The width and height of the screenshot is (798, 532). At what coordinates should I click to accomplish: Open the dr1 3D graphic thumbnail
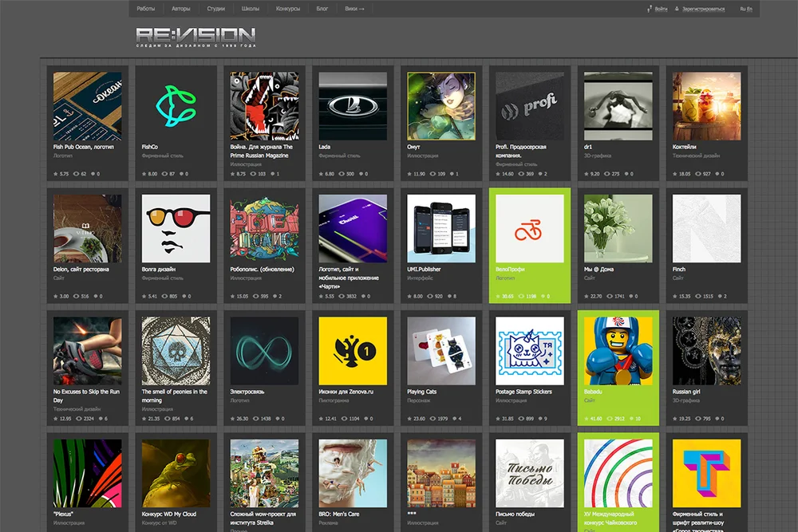pyautogui.click(x=618, y=106)
